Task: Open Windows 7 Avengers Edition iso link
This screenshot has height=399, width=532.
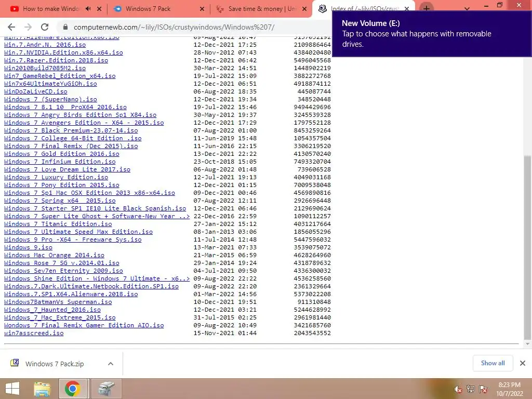Action: pos(84,123)
